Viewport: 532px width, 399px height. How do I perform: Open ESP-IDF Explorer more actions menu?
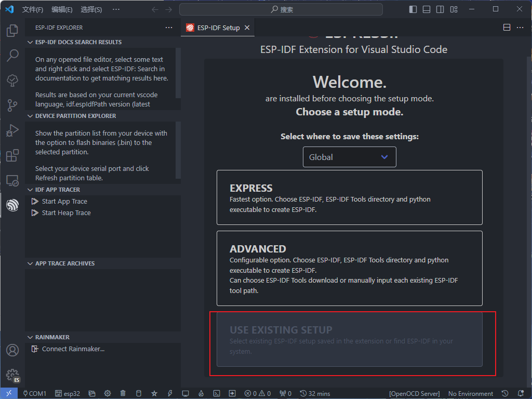click(x=169, y=28)
